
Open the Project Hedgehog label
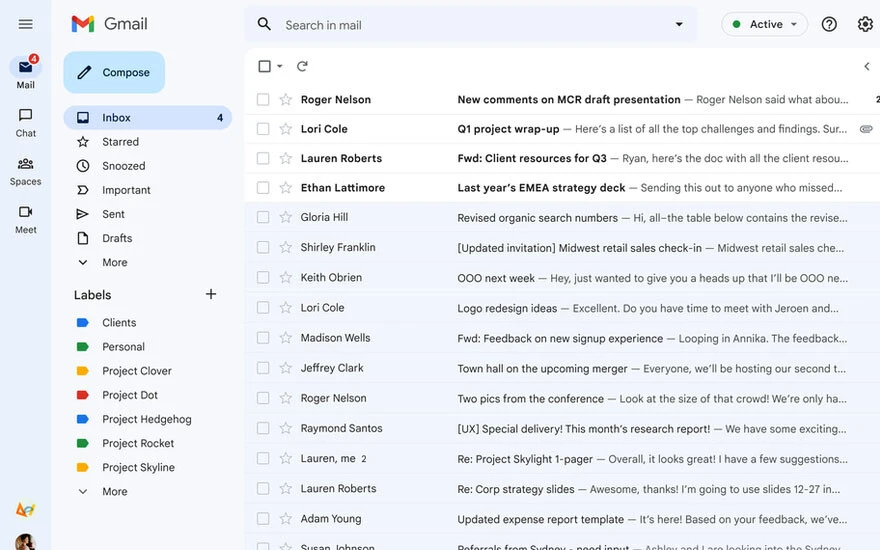click(x=146, y=419)
